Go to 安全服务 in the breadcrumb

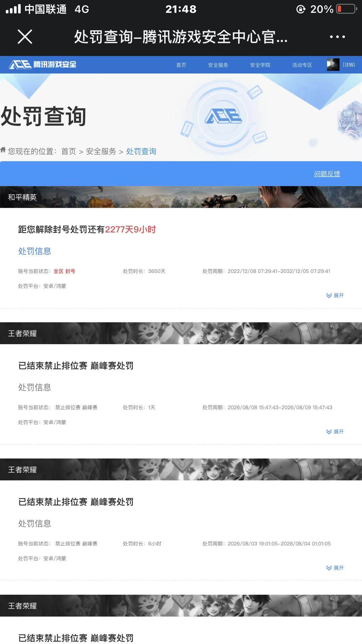click(x=101, y=151)
